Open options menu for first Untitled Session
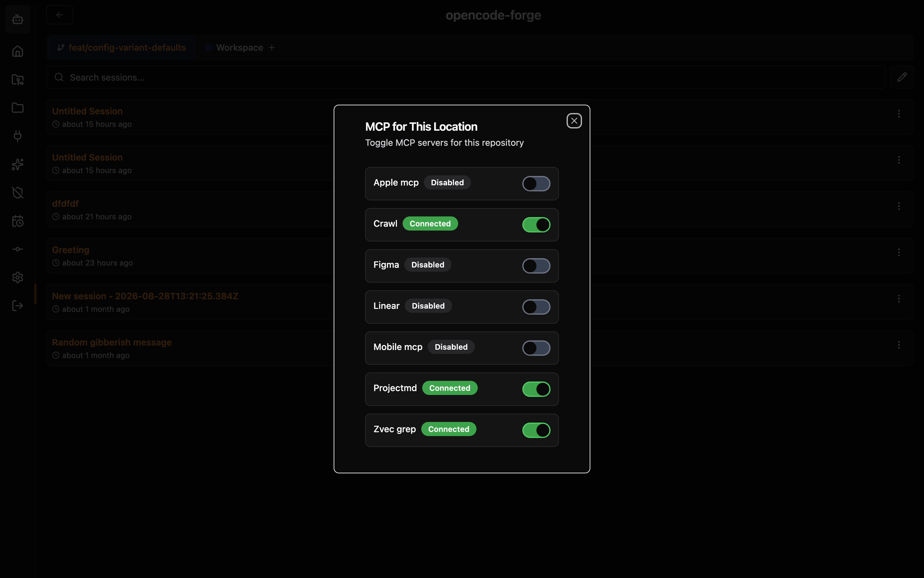The height and width of the screenshot is (578, 924). pyautogui.click(x=899, y=114)
